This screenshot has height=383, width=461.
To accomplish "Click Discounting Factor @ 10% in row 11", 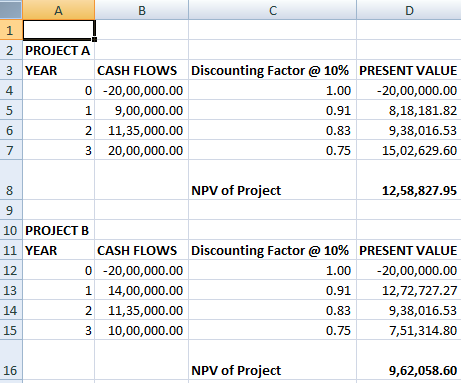I will coord(272,250).
